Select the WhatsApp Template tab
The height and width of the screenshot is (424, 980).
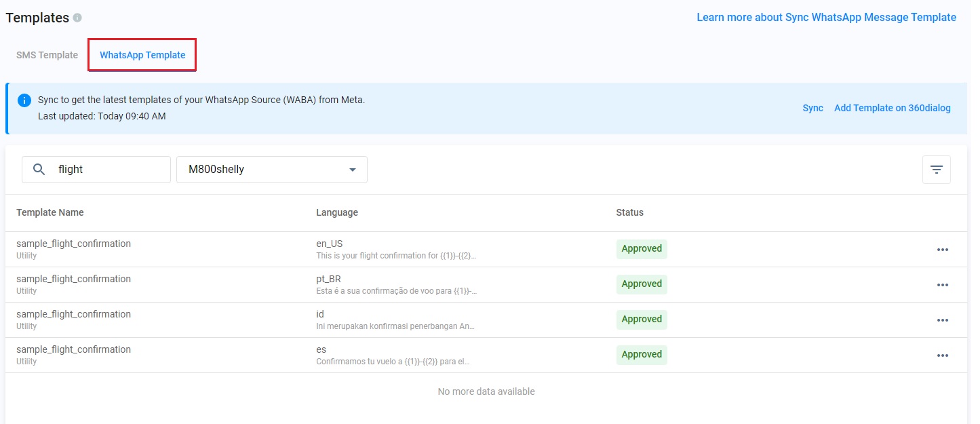click(142, 55)
